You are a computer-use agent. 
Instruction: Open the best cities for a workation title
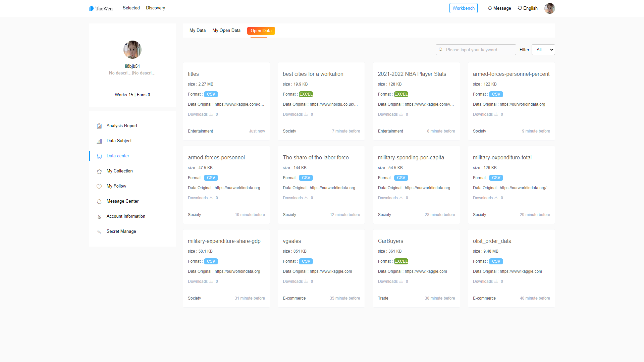pos(313,74)
